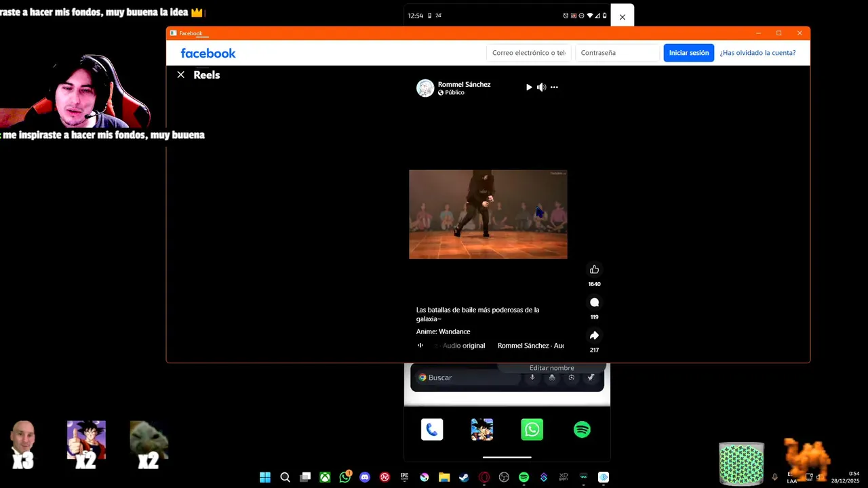Open the Goku app icon on phone dock
Image resolution: width=868 pixels, height=488 pixels.
(x=482, y=430)
